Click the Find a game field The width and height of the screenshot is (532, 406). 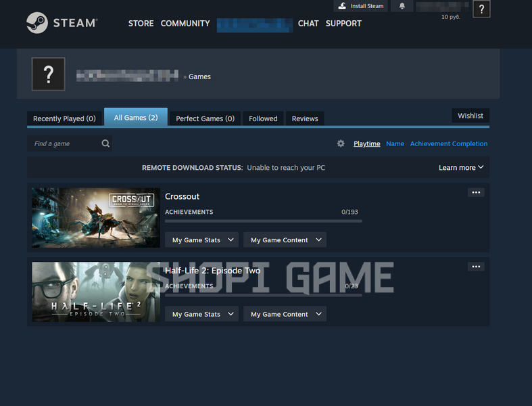click(70, 143)
